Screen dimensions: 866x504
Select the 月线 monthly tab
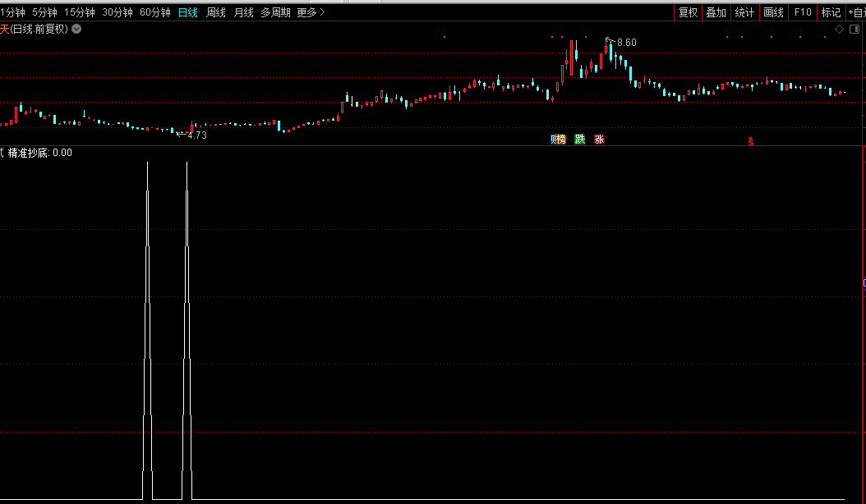click(x=243, y=12)
